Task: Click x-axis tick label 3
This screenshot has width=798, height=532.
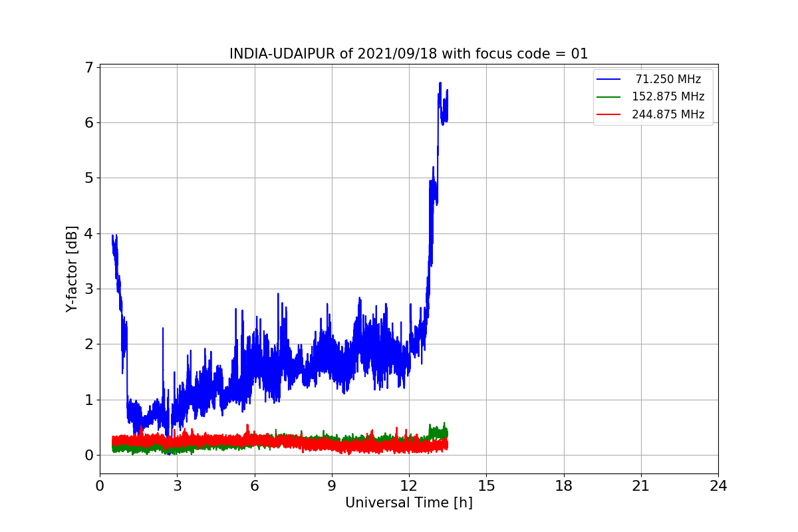Action: click(177, 486)
